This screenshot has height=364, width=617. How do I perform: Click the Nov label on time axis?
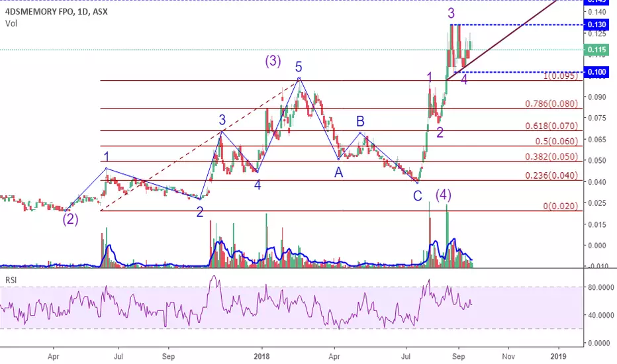point(508,357)
